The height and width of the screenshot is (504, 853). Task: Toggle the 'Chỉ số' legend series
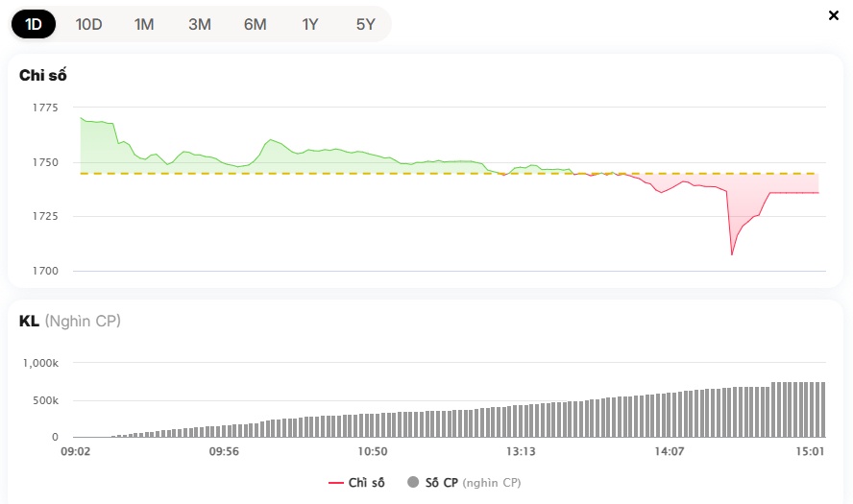(357, 482)
